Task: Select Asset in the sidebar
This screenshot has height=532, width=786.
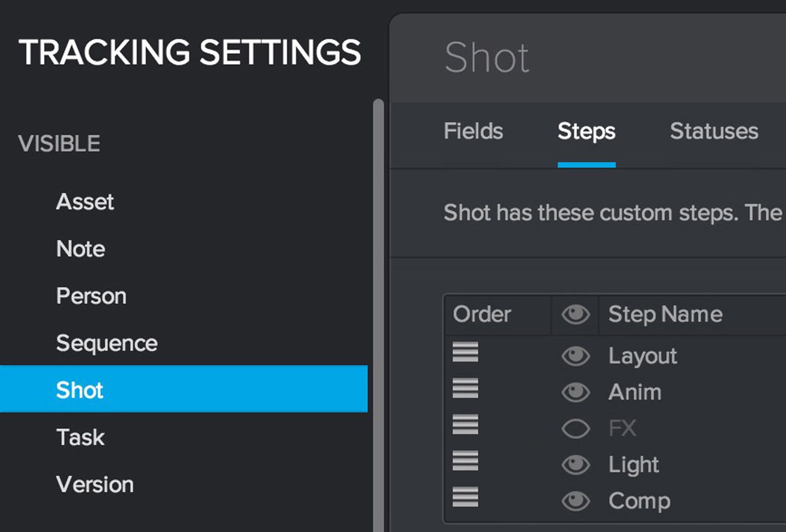Action: click(x=85, y=202)
